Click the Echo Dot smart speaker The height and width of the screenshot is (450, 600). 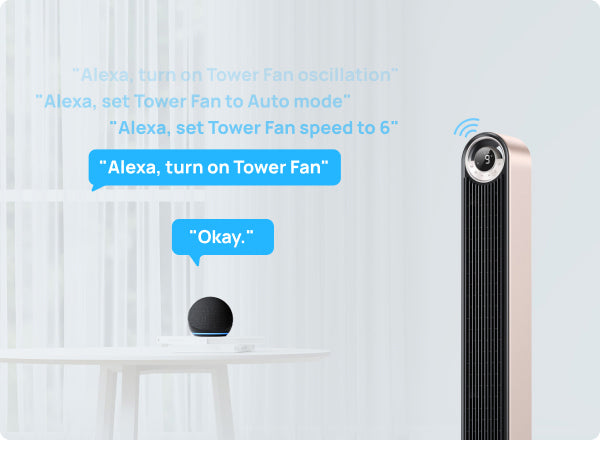pos(210,317)
